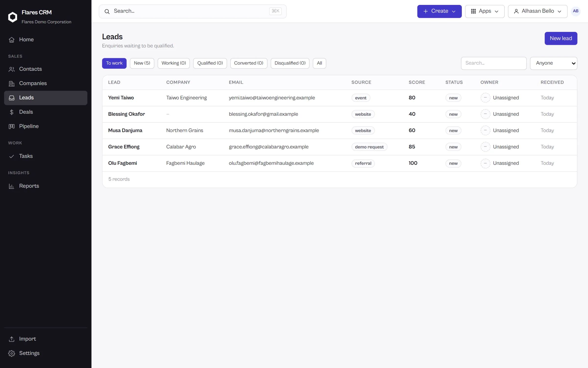The image size is (588, 368).
Task: Click the SCORE column header
Action: [x=417, y=82]
